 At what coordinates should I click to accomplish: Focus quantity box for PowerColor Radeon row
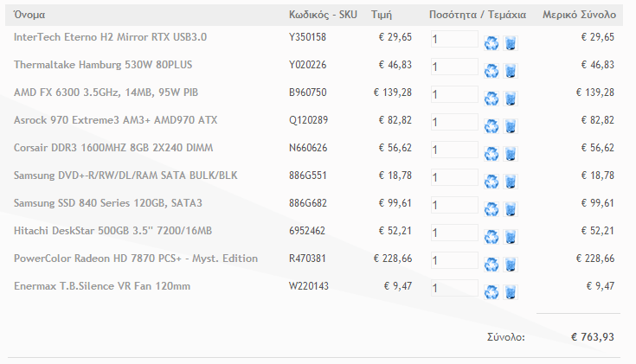[454, 260]
